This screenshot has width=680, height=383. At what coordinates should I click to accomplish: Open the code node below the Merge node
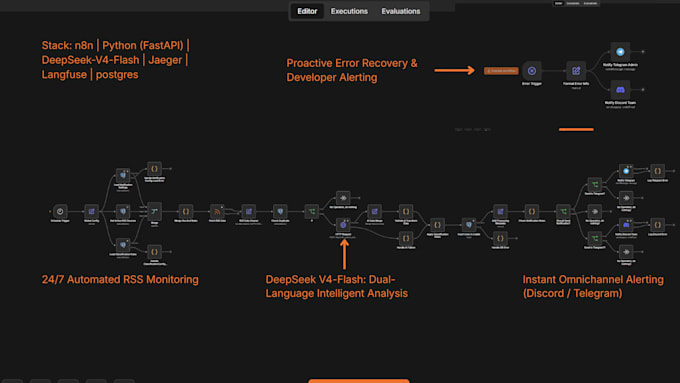(154, 252)
